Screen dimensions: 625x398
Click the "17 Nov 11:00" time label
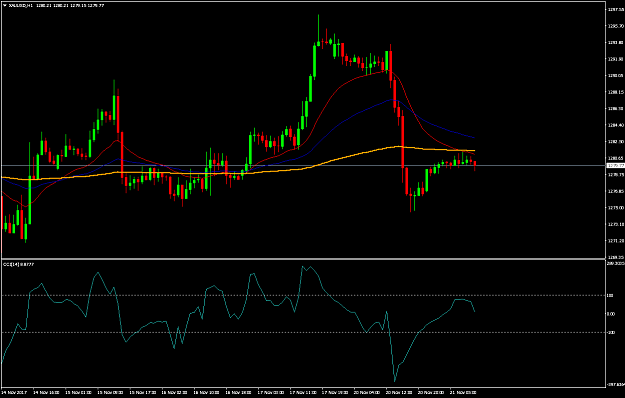coord(303,392)
